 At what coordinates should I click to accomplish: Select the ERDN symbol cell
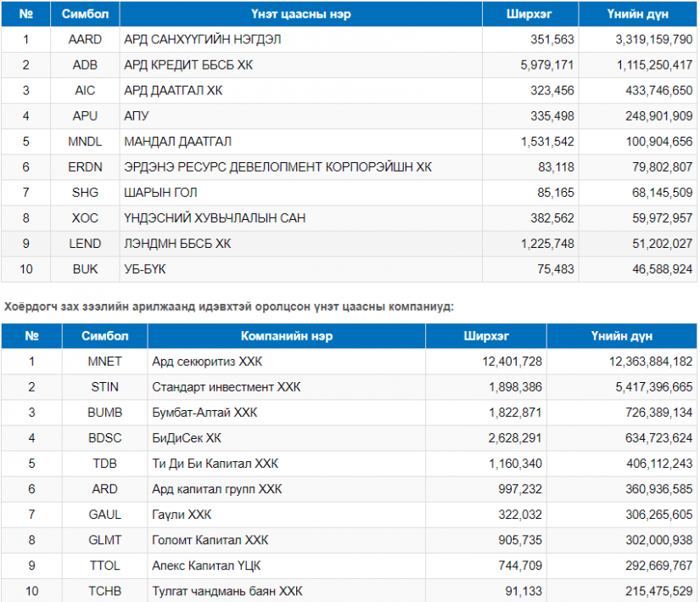(85, 166)
